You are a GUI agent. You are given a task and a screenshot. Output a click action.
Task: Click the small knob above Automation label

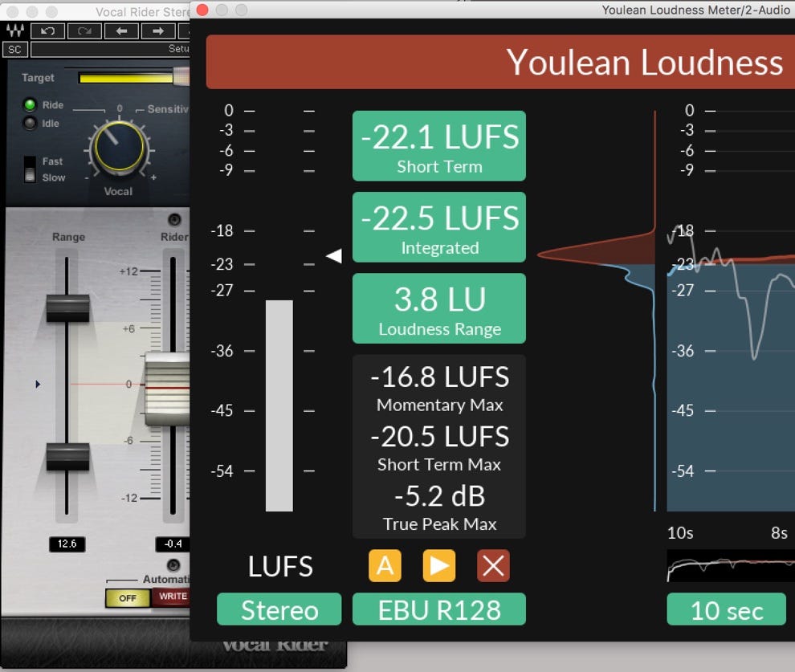(173, 564)
